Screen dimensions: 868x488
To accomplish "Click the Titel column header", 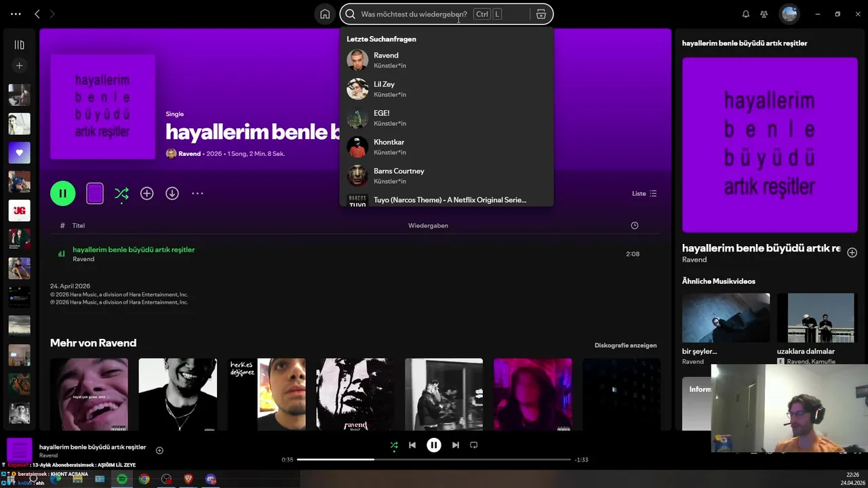I will pos(79,225).
